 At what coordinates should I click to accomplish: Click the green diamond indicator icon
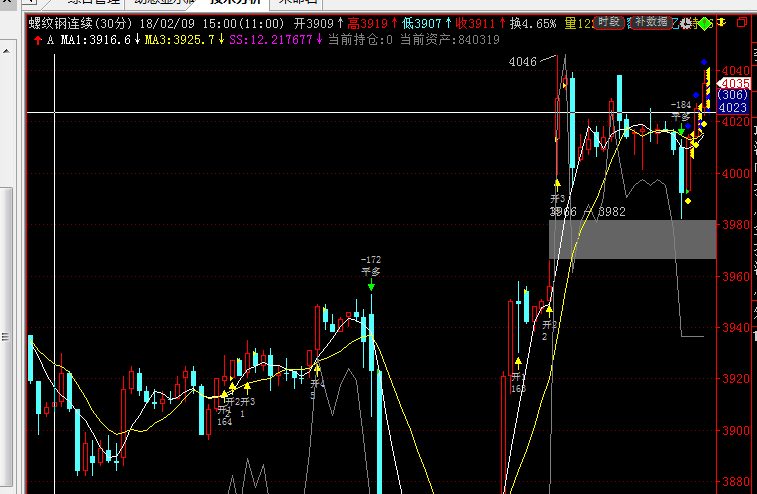click(x=705, y=23)
